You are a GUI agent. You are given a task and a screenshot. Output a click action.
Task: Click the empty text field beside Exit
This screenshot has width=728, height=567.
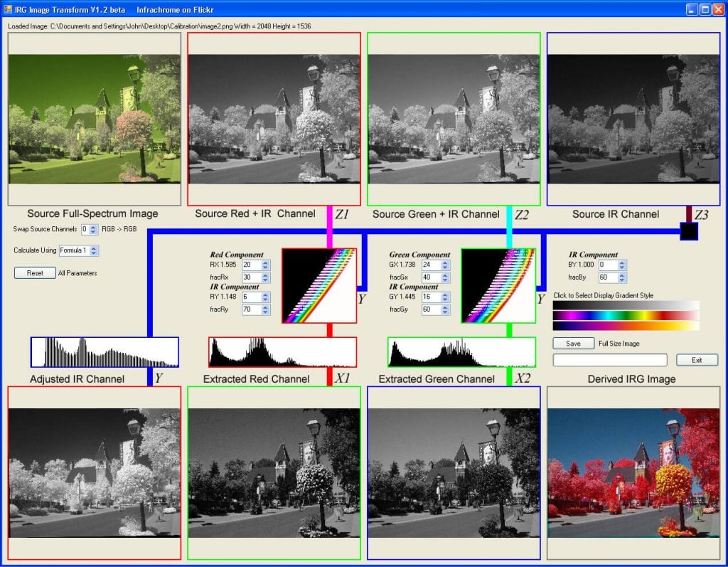(610, 360)
